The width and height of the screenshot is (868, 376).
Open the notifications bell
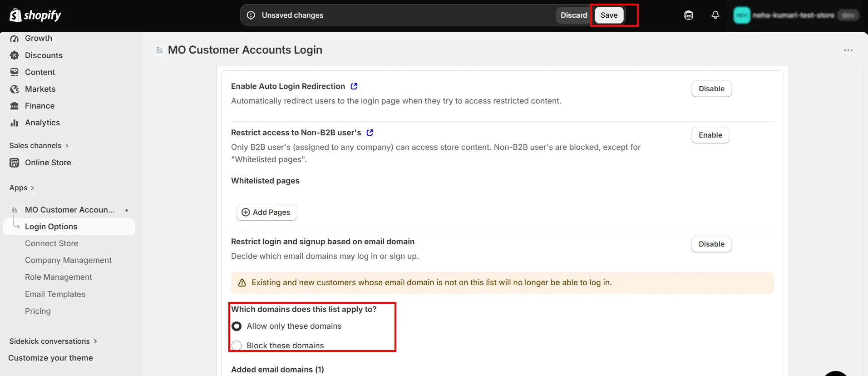(715, 15)
